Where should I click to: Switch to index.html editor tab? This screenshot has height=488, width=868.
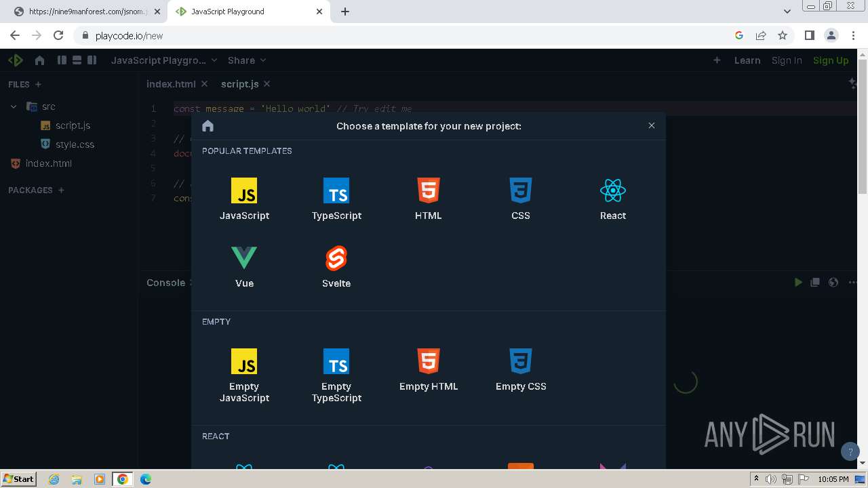[171, 84]
